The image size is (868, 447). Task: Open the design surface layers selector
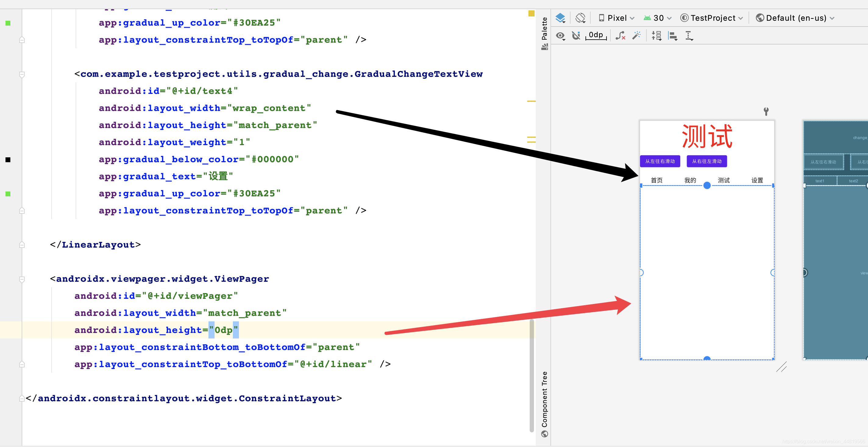[x=560, y=18]
